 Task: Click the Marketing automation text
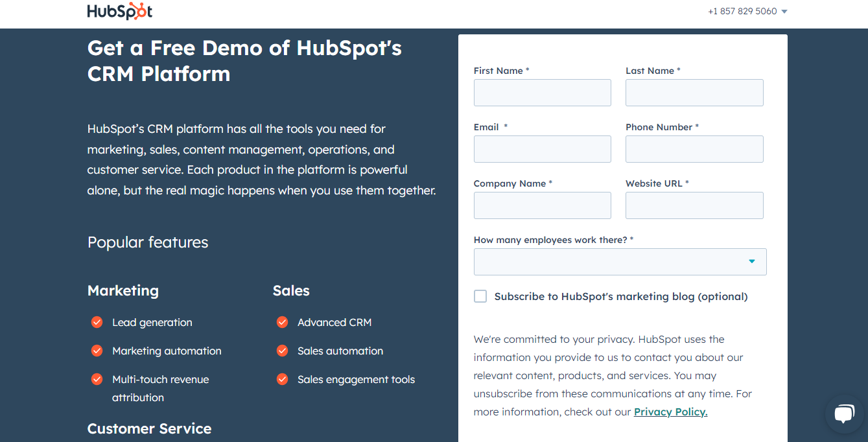[167, 351]
